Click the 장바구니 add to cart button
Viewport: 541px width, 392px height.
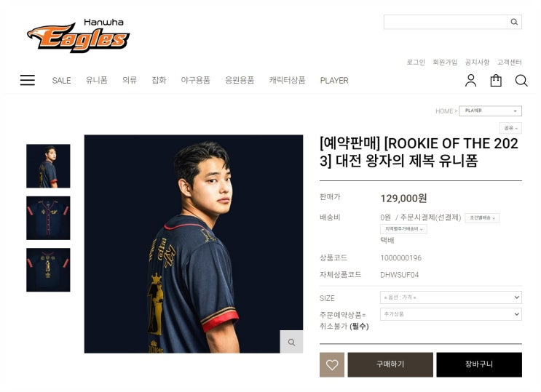(x=479, y=364)
